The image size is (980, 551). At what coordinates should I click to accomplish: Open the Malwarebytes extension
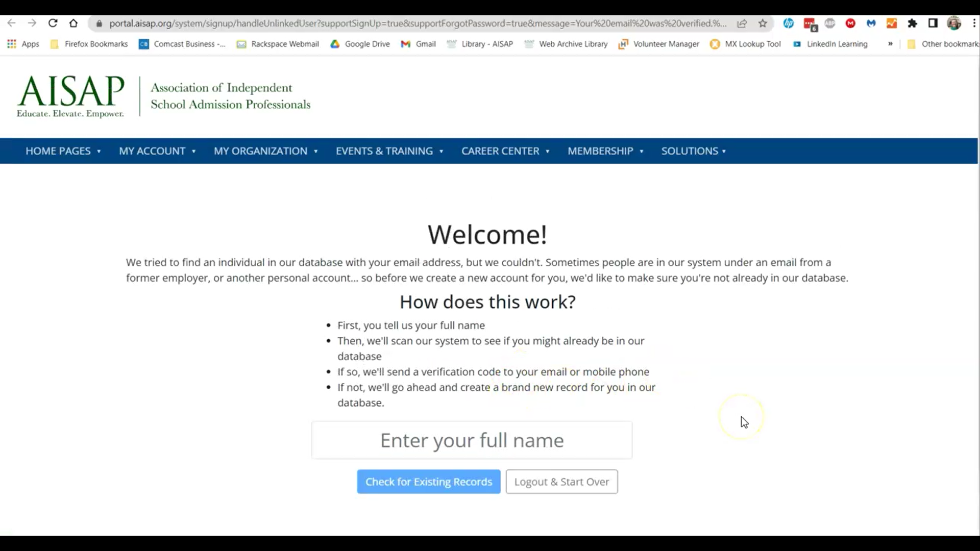tap(870, 23)
